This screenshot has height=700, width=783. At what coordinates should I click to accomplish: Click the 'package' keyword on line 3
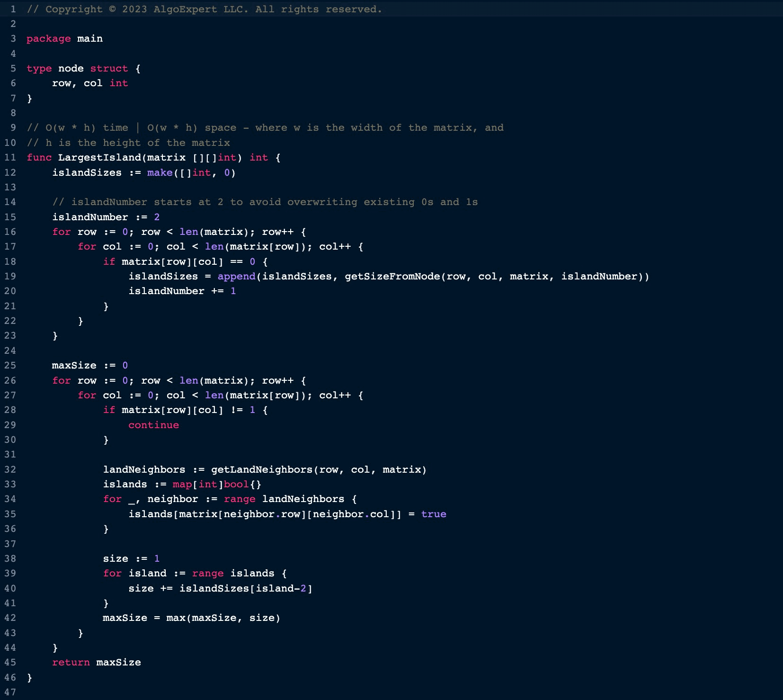click(48, 39)
